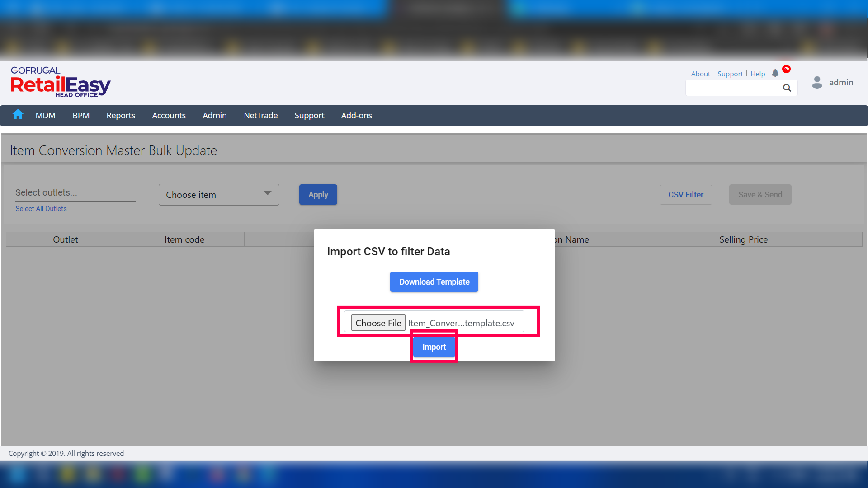
Task: Click the CSV Filter button
Action: click(685, 195)
